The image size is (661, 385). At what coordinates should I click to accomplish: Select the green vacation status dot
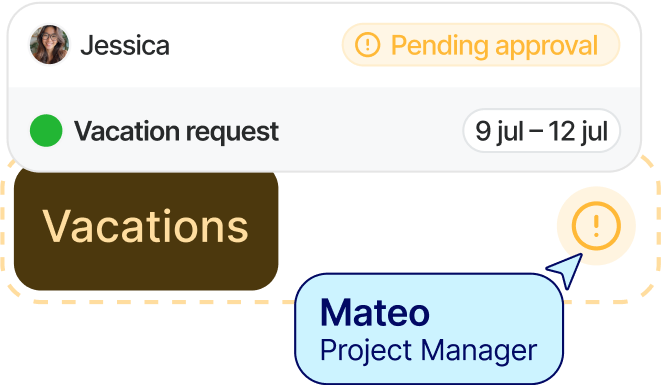point(46,131)
